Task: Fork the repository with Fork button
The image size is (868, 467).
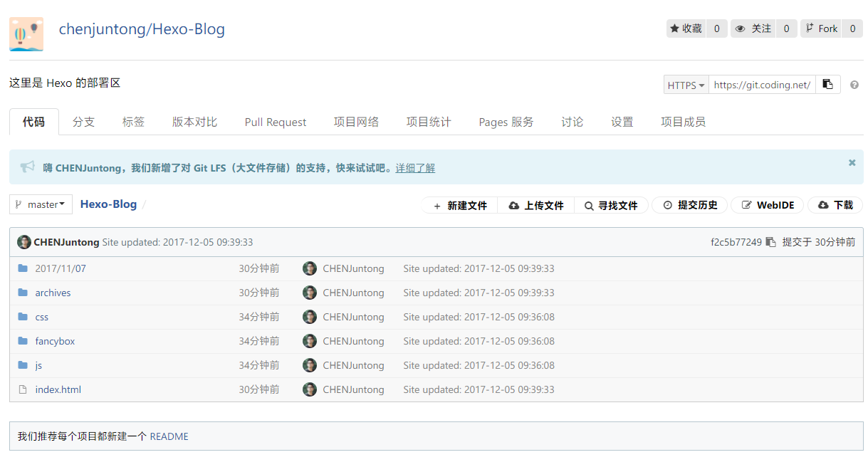Action: tap(821, 28)
